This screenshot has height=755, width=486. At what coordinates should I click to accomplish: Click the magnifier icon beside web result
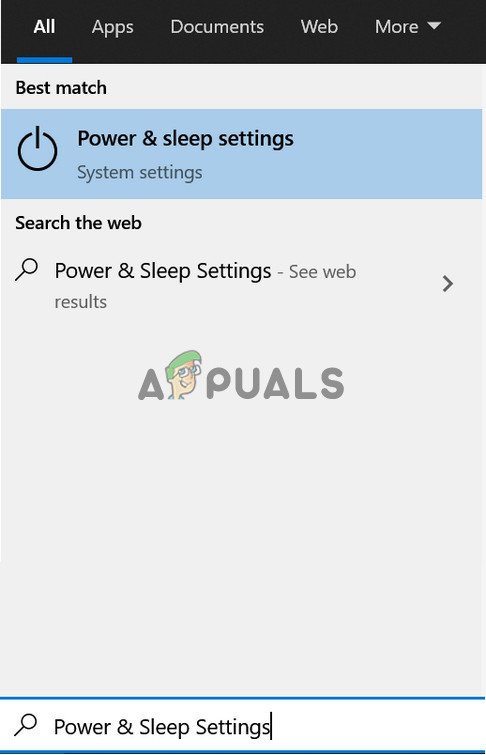click(x=26, y=270)
